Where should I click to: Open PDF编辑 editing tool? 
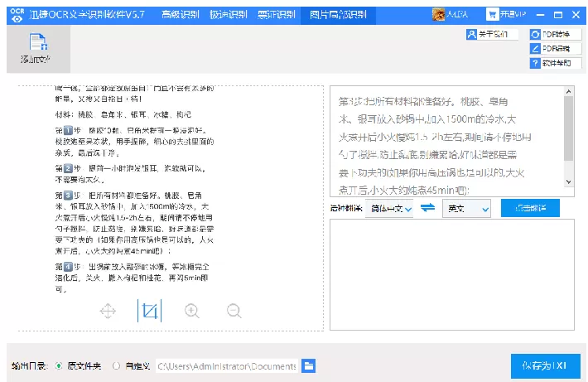click(x=556, y=48)
